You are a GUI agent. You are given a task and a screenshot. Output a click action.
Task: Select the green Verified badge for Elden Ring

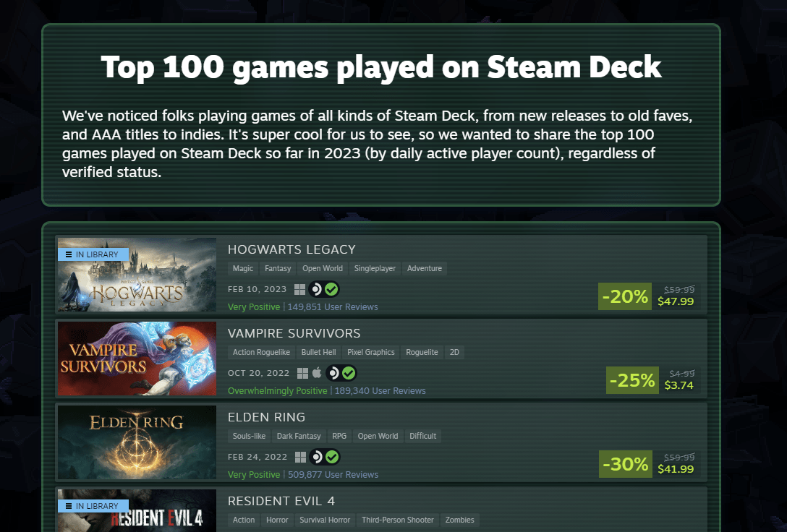point(332,457)
